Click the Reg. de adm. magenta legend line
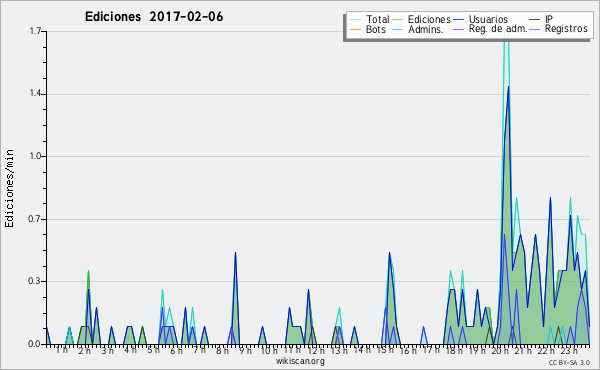 point(458,29)
